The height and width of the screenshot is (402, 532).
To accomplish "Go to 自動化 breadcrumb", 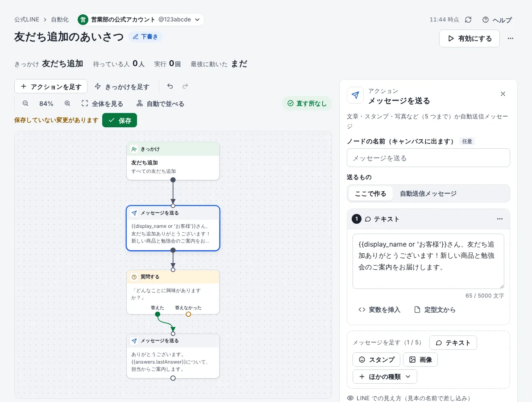I will click(60, 20).
